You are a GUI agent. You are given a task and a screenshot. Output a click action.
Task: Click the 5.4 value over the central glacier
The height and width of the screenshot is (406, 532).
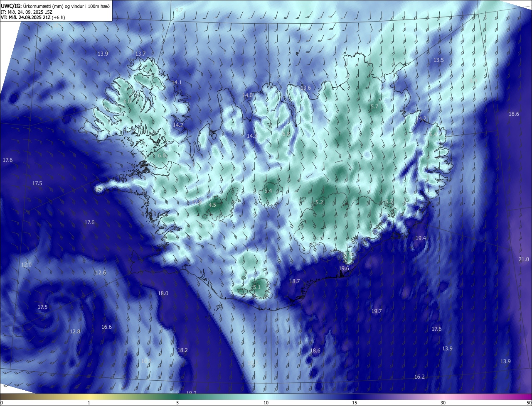268,191
